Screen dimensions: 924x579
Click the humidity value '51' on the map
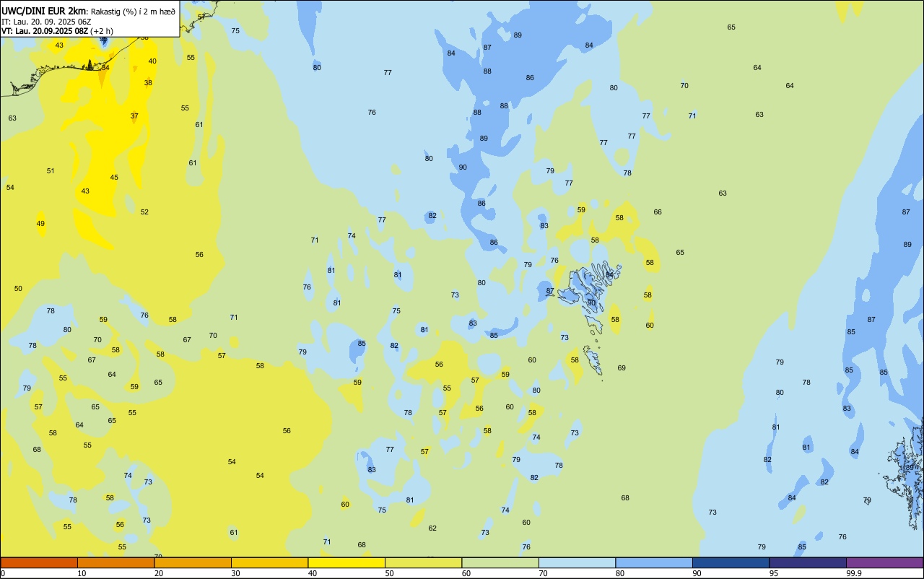[51, 171]
